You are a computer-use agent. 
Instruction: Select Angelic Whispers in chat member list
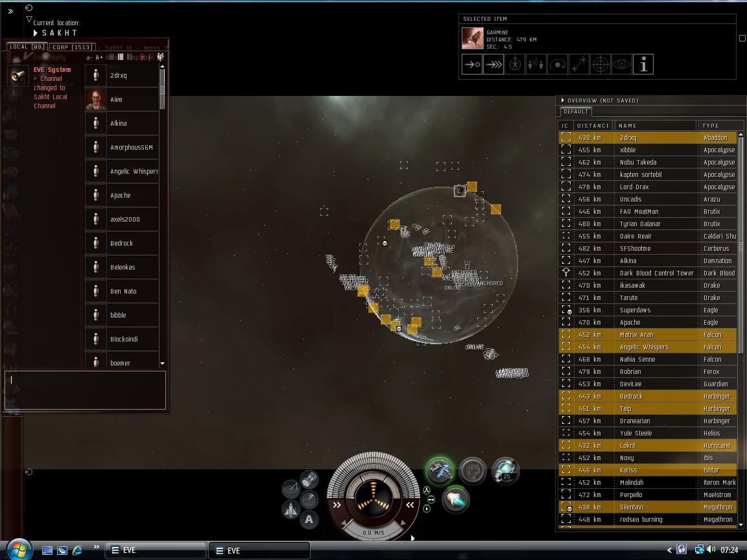[122, 171]
